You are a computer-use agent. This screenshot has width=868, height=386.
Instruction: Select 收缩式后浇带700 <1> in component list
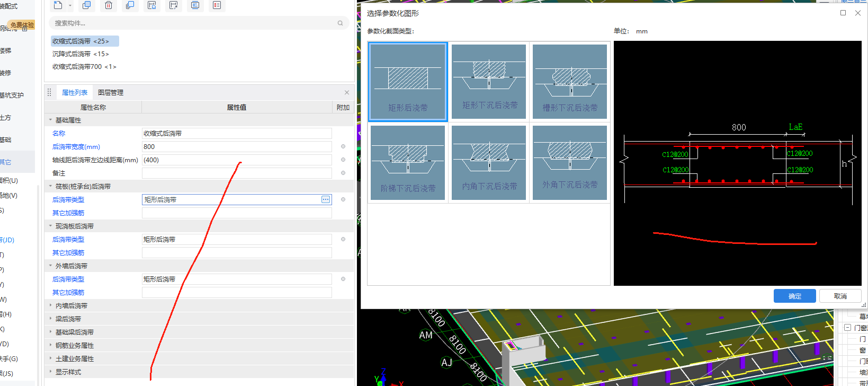tap(84, 66)
